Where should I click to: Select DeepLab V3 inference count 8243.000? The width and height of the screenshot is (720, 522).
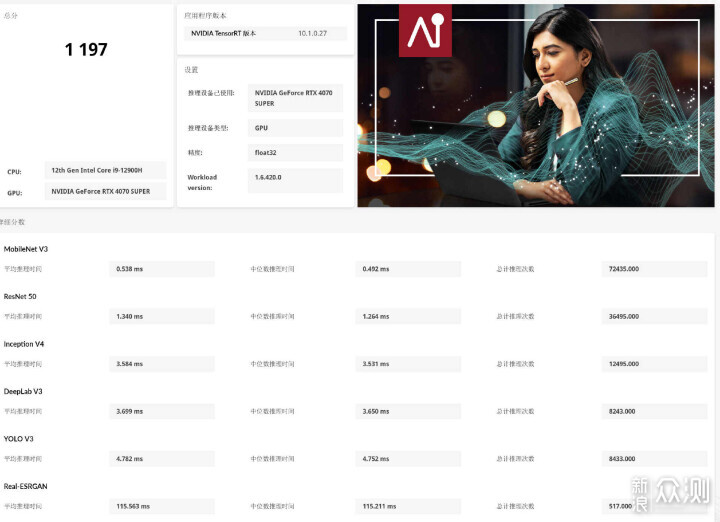[x=654, y=411]
